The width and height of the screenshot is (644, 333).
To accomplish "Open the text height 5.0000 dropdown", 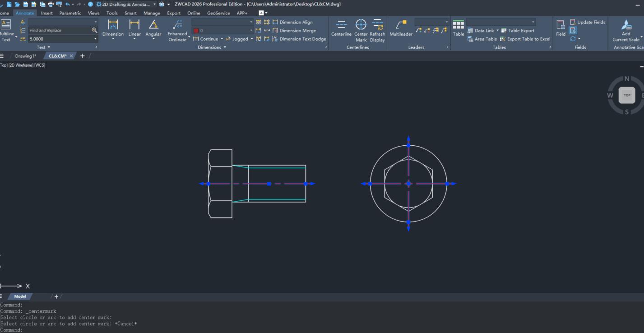I will [96, 39].
